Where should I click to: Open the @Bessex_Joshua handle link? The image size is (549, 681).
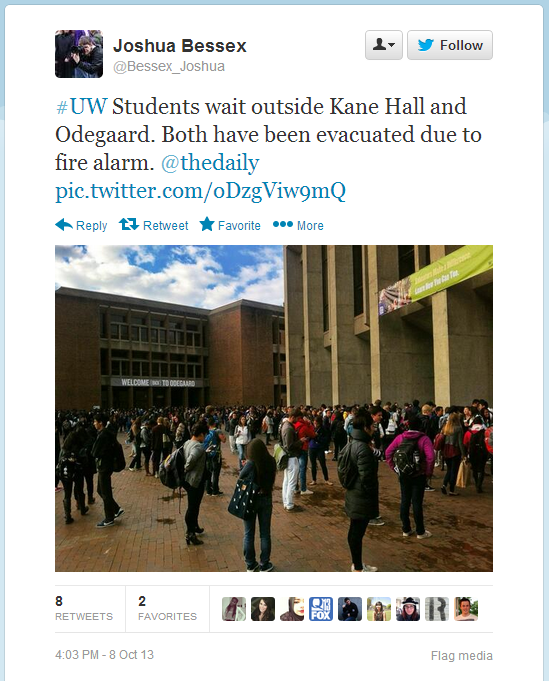pos(169,66)
